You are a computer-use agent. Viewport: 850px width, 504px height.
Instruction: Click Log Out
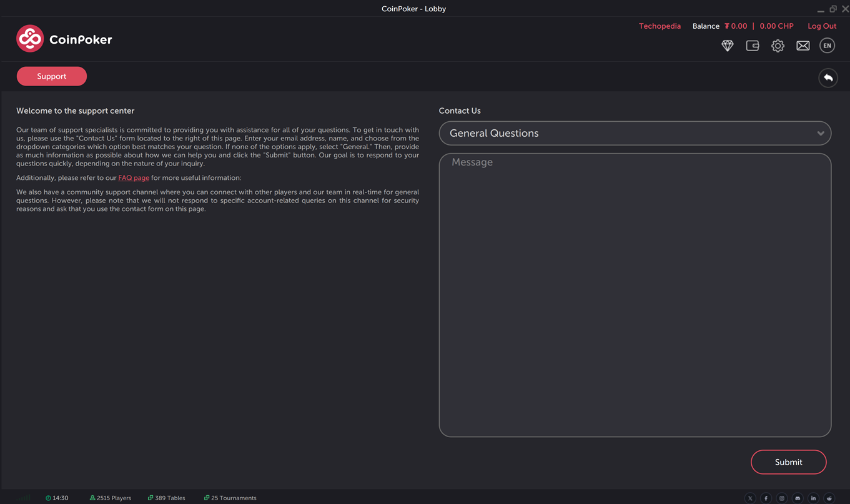821,26
